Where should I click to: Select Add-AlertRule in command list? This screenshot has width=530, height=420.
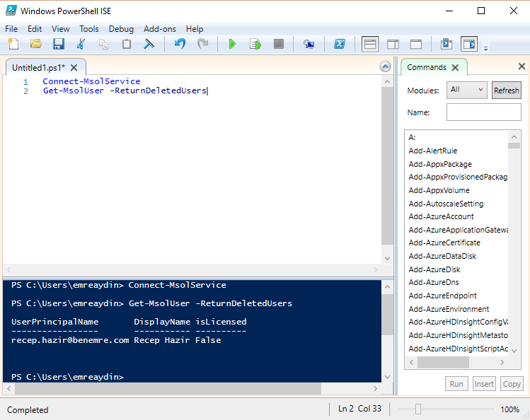pyautogui.click(x=432, y=151)
